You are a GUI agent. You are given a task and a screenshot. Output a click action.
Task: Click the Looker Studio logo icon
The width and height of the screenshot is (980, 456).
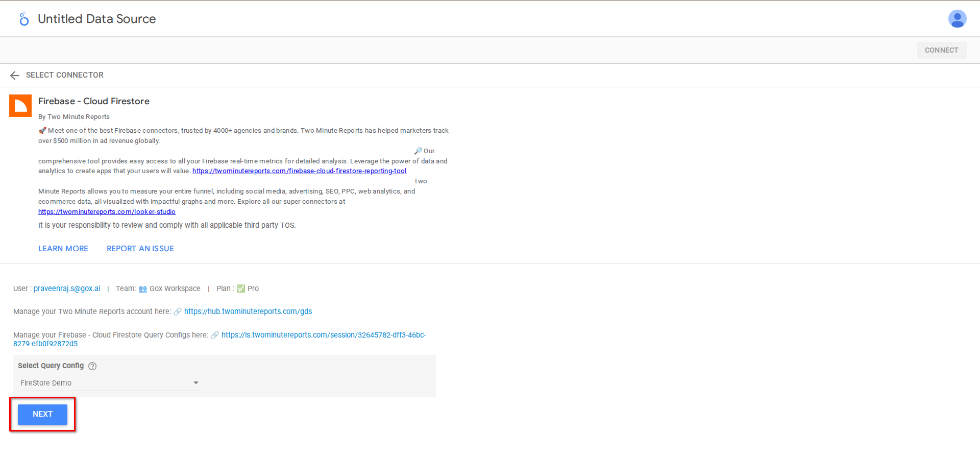click(23, 19)
